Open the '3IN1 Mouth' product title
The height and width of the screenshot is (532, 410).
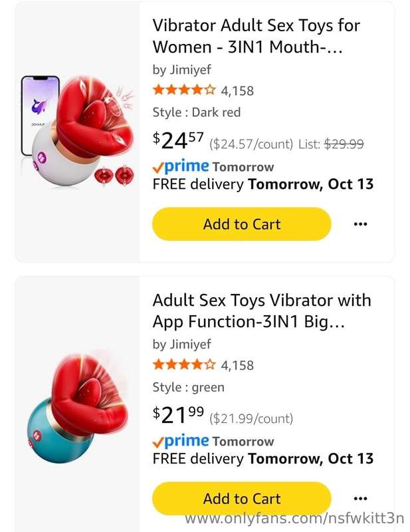click(x=256, y=36)
